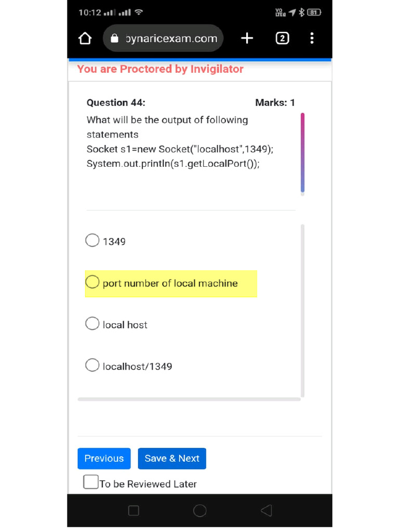Image resolution: width=399 pixels, height=532 pixels.
Task: Open a new tab with plus icon
Action: (247, 38)
